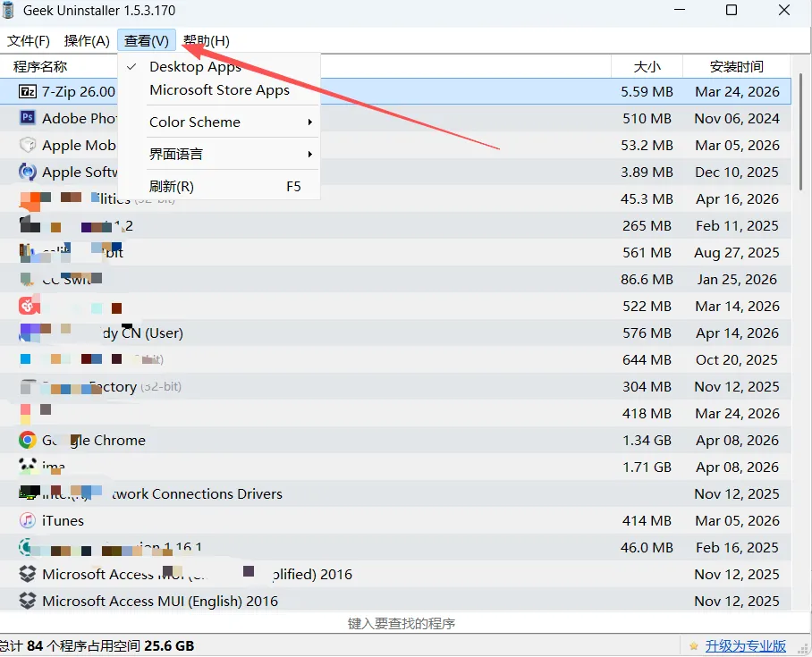Click the Geek Uninstaller title bar icon
The height and width of the screenshot is (657, 812).
click(x=8, y=10)
